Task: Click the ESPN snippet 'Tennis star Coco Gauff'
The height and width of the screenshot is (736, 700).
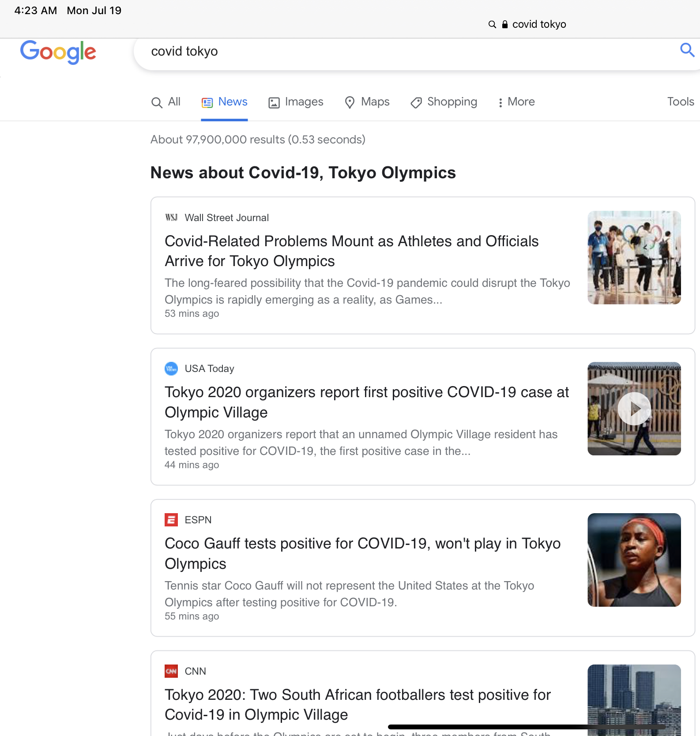Action: pyautogui.click(x=350, y=594)
